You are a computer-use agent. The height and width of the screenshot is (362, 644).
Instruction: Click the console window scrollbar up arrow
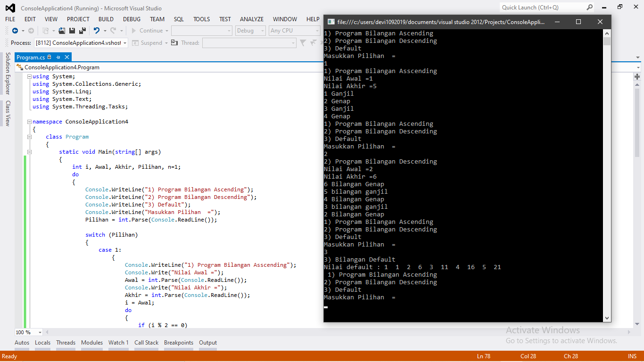click(x=607, y=33)
